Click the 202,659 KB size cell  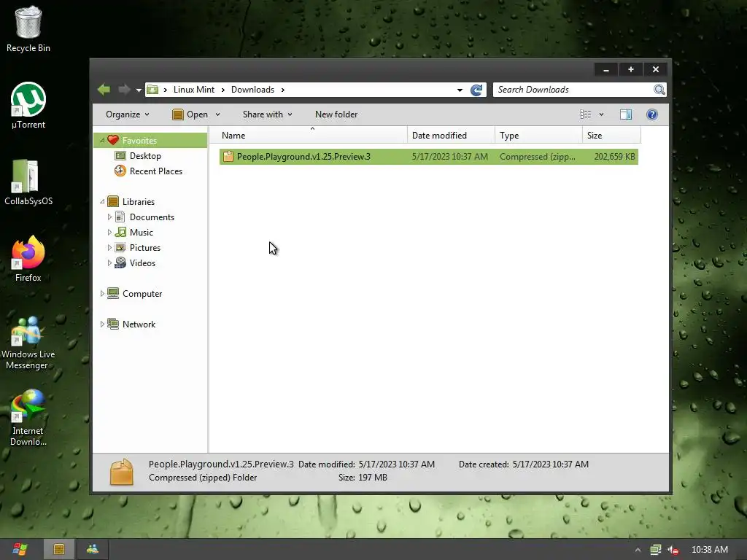pos(614,157)
